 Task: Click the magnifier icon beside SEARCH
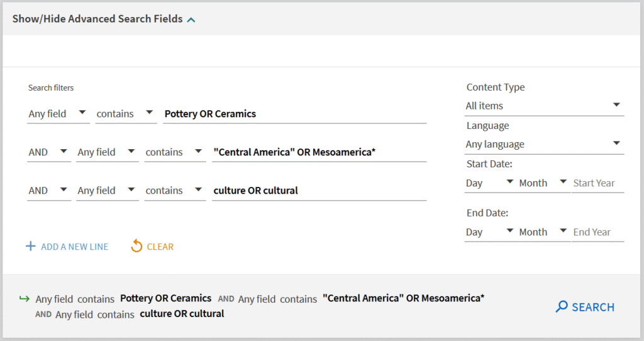click(562, 307)
